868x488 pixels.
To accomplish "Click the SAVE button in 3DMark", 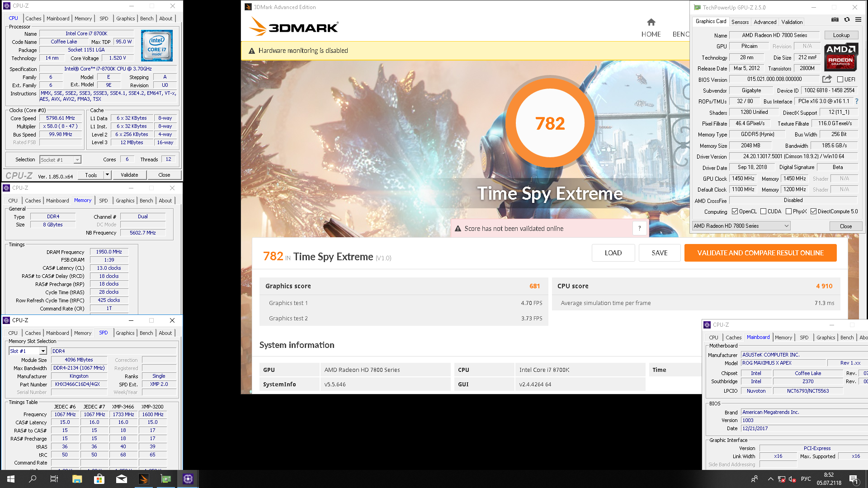I will coord(659,253).
